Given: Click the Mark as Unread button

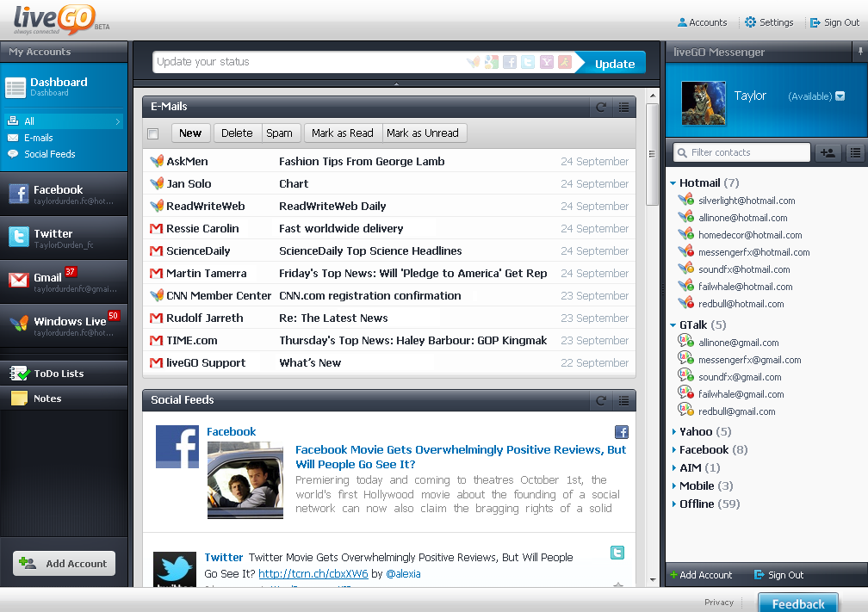Looking at the screenshot, I should point(423,133).
